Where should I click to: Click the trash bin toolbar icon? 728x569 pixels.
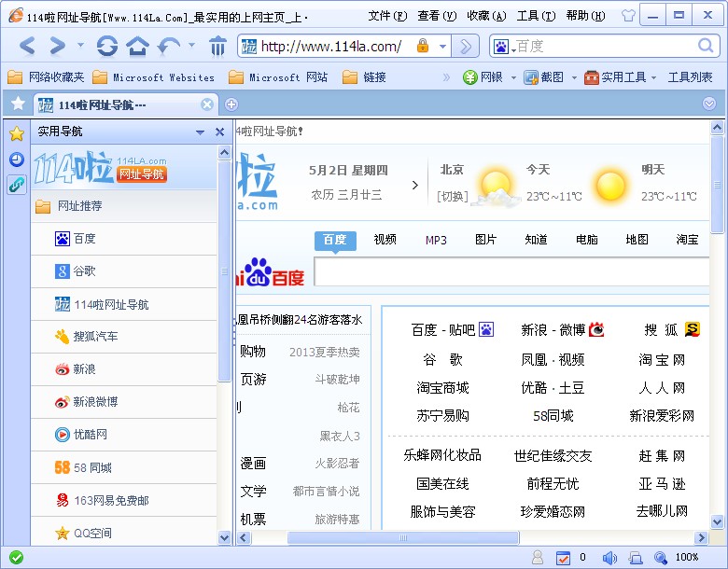pyautogui.click(x=217, y=46)
